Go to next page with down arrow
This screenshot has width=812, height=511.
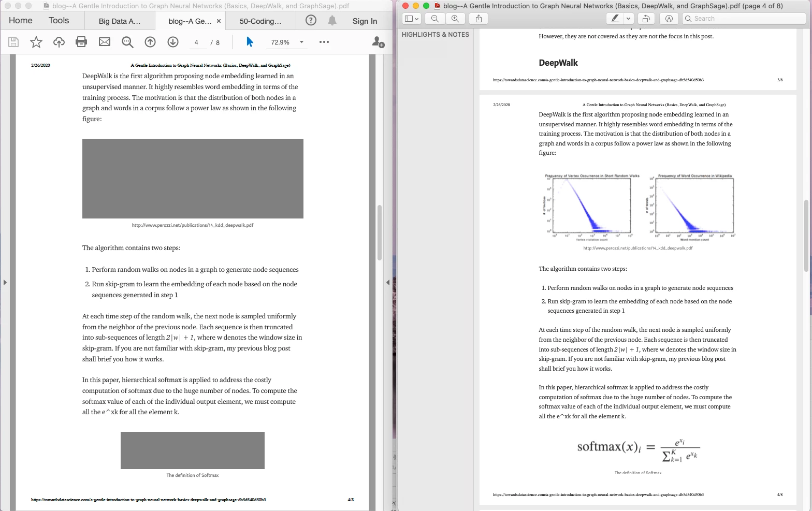coord(173,42)
